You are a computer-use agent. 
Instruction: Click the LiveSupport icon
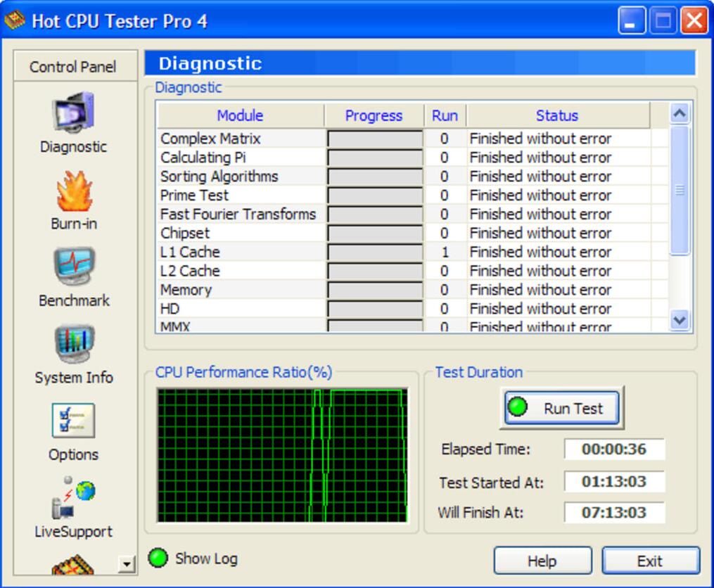pyautogui.click(x=73, y=497)
